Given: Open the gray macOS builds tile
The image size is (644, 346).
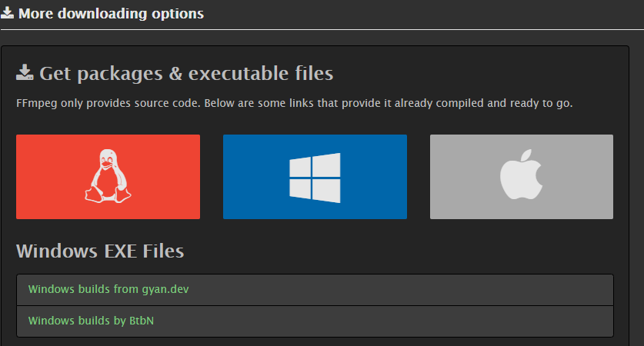Looking at the screenshot, I should click(x=522, y=177).
